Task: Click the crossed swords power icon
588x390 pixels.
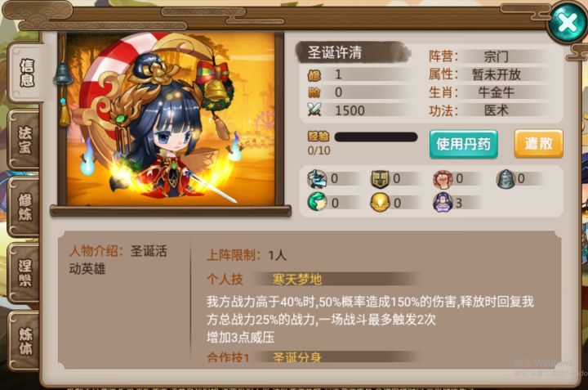Action: 315,110
